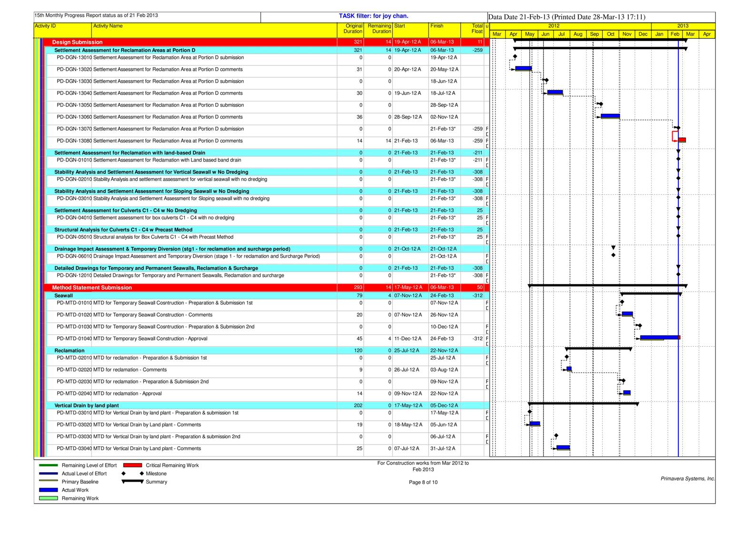Click the red critical bar for PD-DGN-13080
This screenshot has height=535, width=756.
point(682,140)
